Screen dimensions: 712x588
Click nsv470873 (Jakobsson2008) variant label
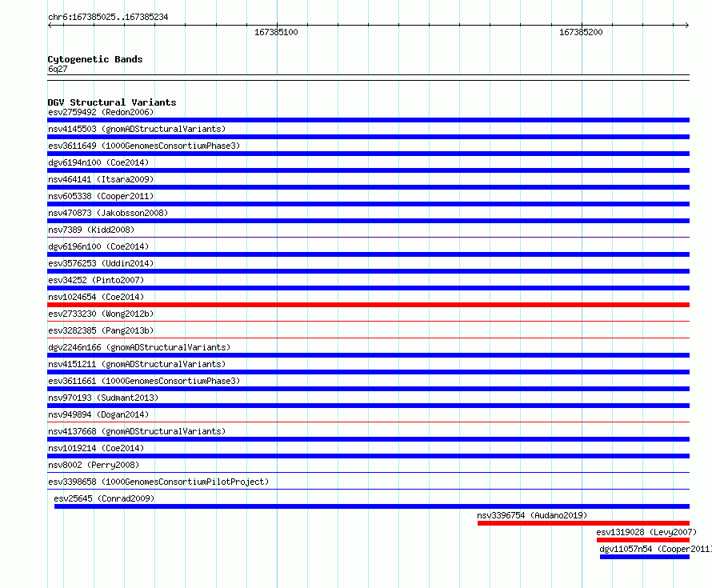(x=108, y=213)
